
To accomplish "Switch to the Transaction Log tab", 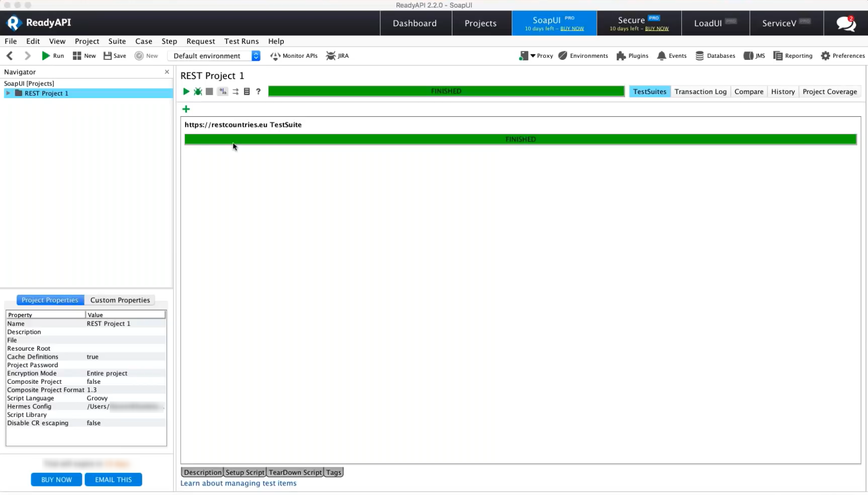I will click(700, 92).
